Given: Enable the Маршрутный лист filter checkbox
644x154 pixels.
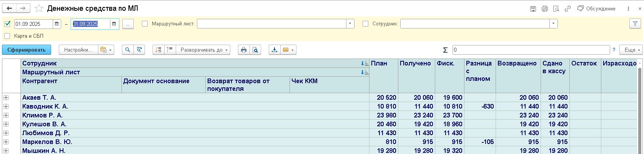Looking at the screenshot, I should (145, 24).
